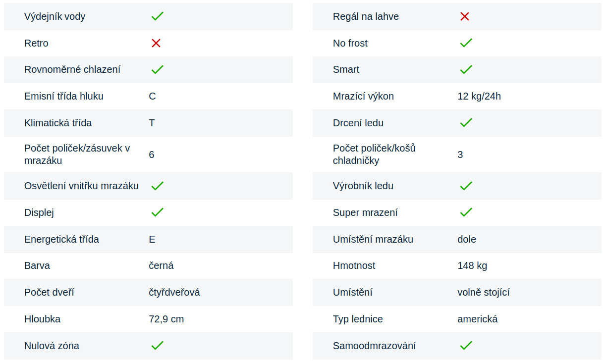
Task: Click the Hloubka value 72,9 cm
Action: [166, 319]
